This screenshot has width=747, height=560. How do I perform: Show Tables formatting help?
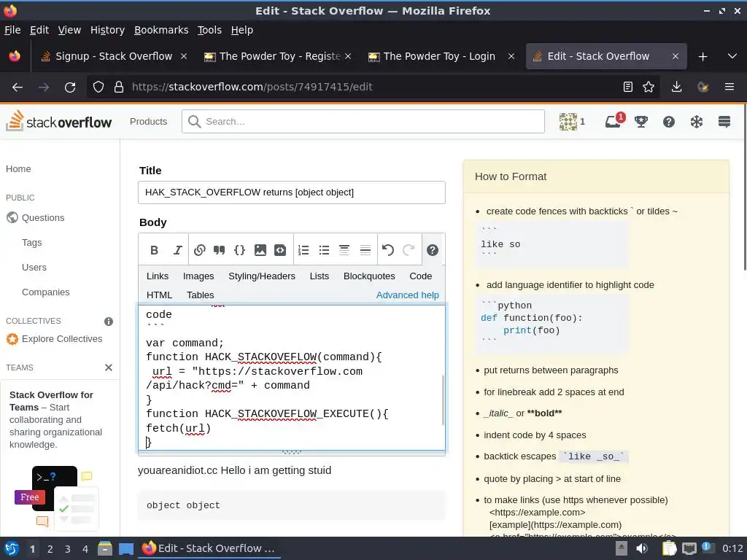click(x=200, y=295)
